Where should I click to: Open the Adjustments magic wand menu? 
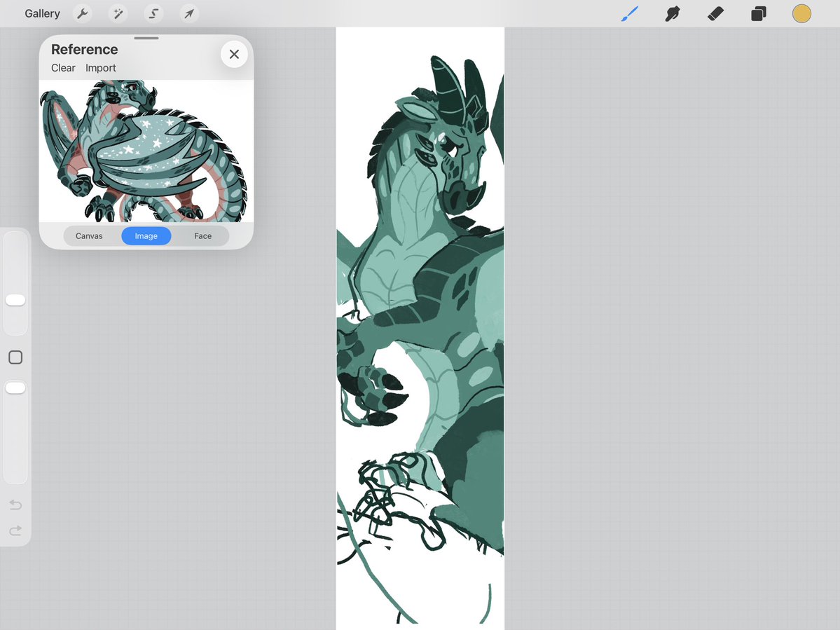(x=118, y=13)
